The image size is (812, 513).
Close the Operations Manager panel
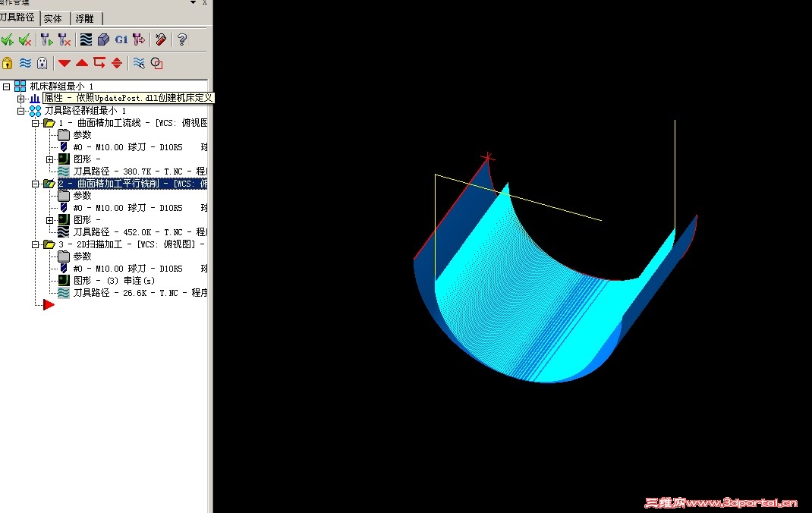(205, 2)
